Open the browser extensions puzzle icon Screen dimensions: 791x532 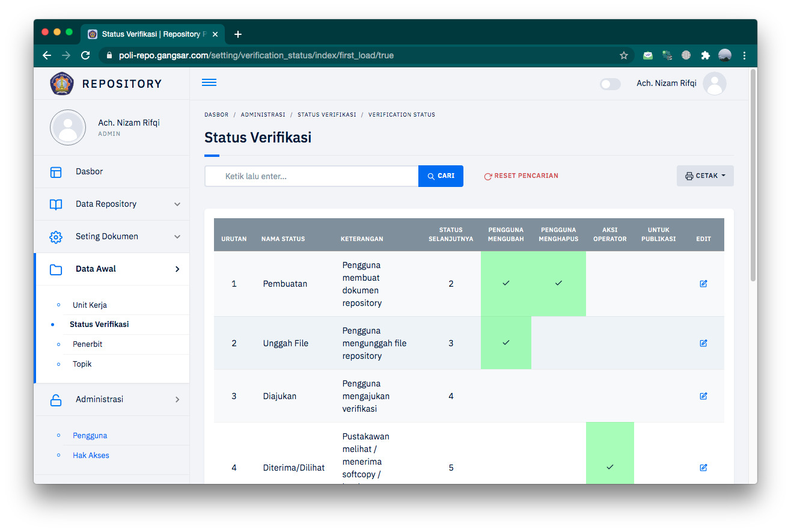click(x=706, y=55)
